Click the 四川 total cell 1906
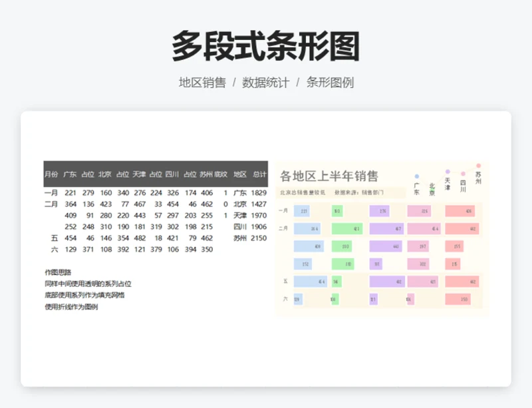 point(259,226)
